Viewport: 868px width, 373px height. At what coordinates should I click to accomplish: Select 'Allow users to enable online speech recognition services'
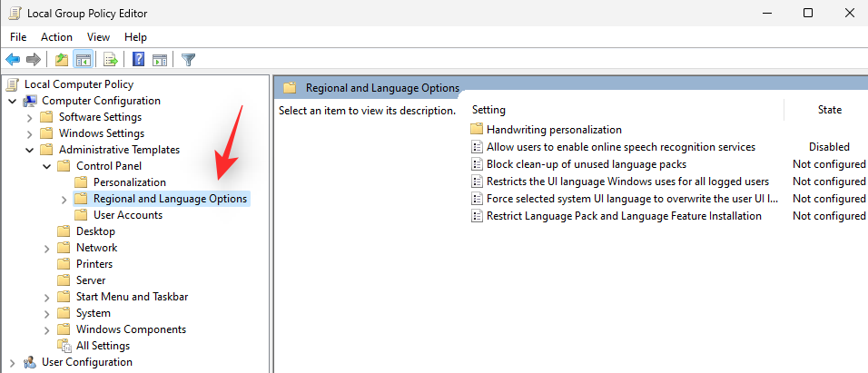point(621,147)
